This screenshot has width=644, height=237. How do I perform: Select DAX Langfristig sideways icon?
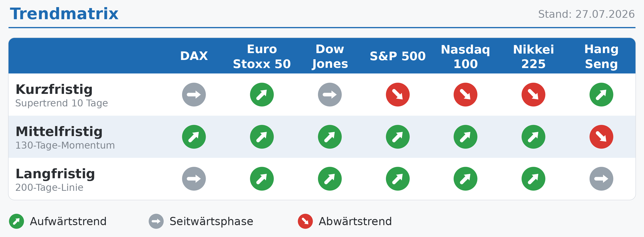coord(194,179)
